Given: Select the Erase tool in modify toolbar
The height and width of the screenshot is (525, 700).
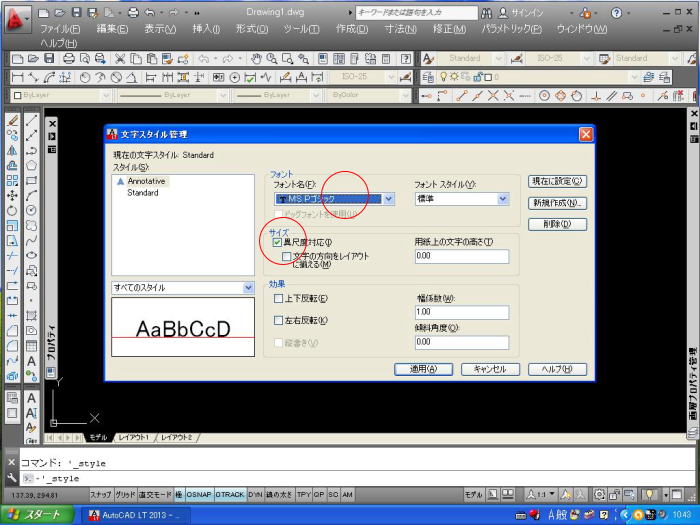Looking at the screenshot, I should [12, 121].
